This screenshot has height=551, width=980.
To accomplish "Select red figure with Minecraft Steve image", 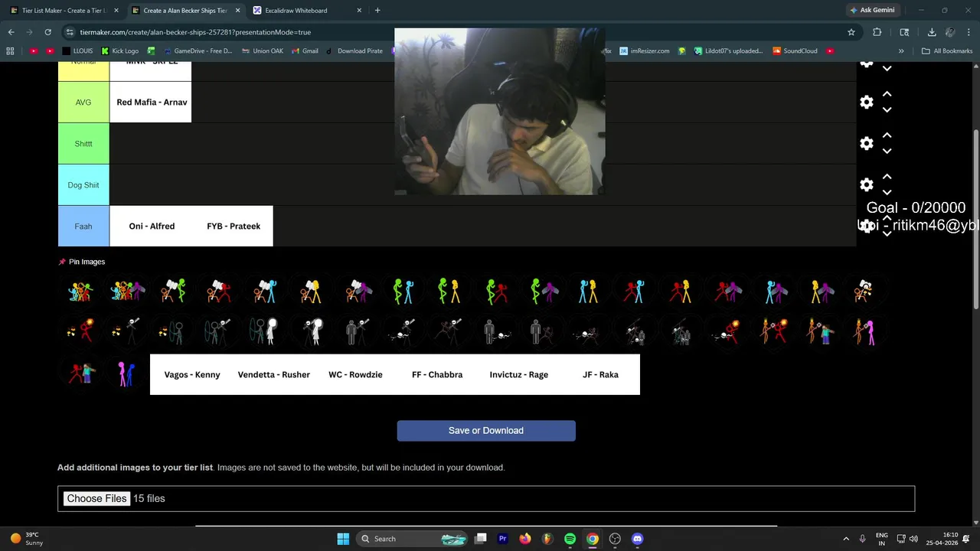I will click(80, 374).
